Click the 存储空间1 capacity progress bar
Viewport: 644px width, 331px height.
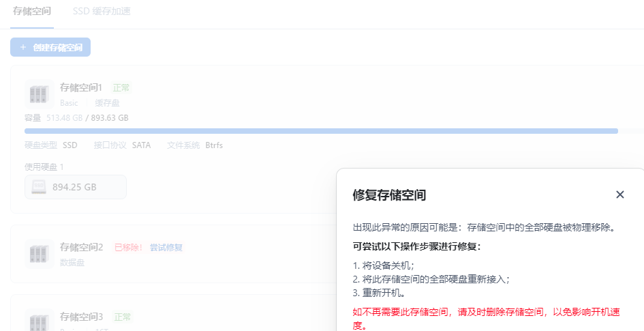click(x=335, y=131)
